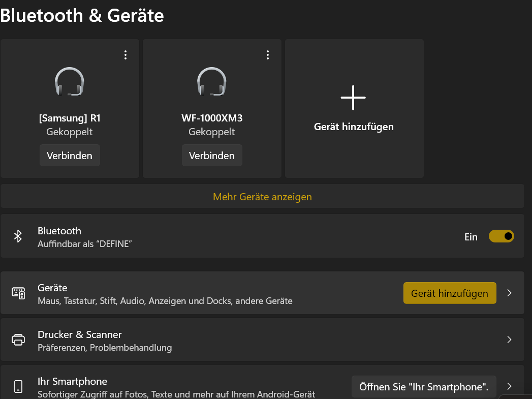
Task: Select the Gerät hinzufügen tile label
Action: pyautogui.click(x=354, y=127)
